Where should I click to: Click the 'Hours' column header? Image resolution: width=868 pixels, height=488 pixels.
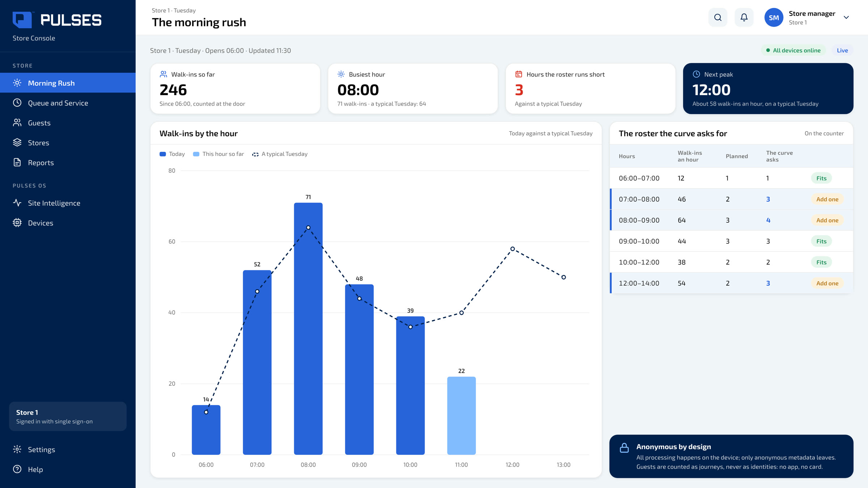pos(627,156)
